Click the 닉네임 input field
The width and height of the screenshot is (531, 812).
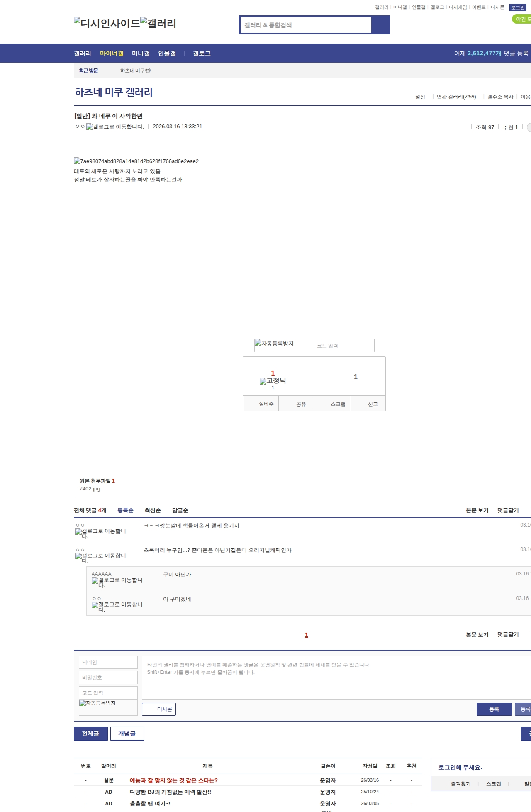108,662
